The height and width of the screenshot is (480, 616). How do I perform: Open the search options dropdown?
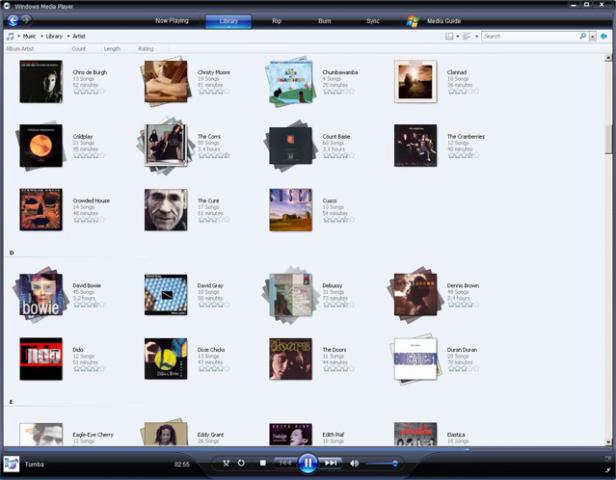point(592,37)
